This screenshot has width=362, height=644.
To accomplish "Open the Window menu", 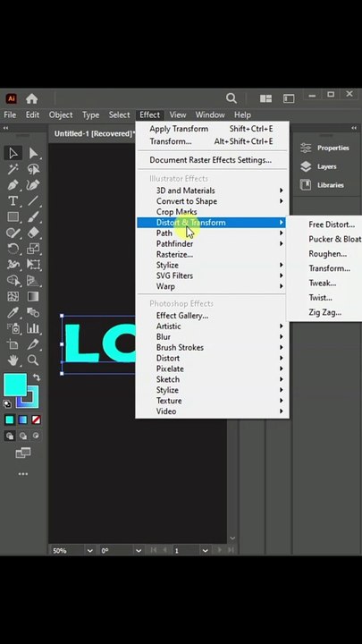I will 210,115.
